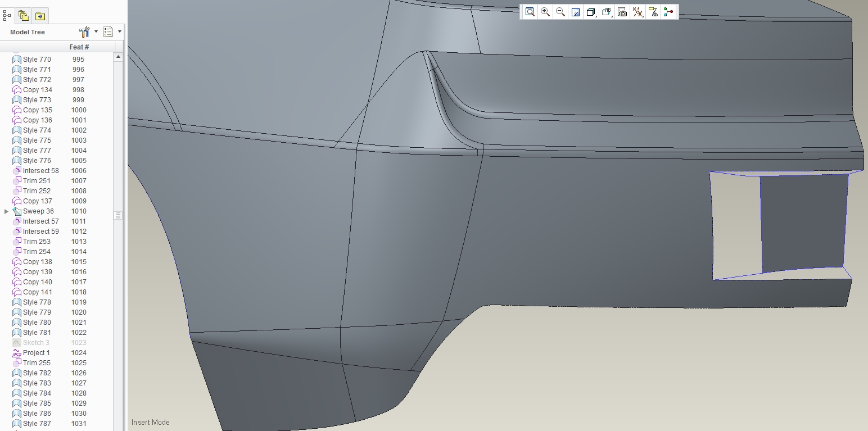Click feature number 1027 cell

pyautogui.click(x=79, y=383)
